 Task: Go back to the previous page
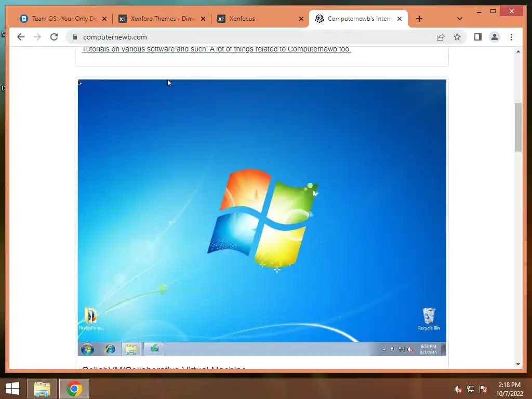coord(21,37)
